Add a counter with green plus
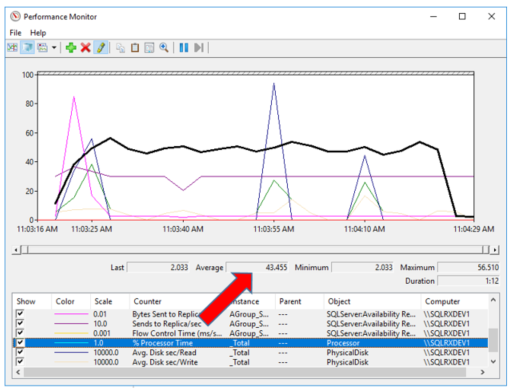Viewport: 514px width, 392px height. click(x=71, y=48)
